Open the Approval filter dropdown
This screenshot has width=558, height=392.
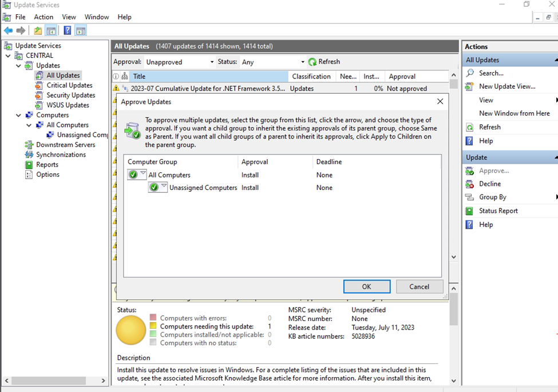tap(212, 62)
